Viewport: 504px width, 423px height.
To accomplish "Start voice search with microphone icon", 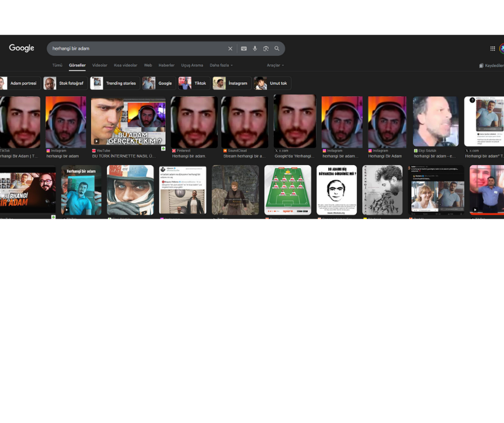I will tap(255, 48).
